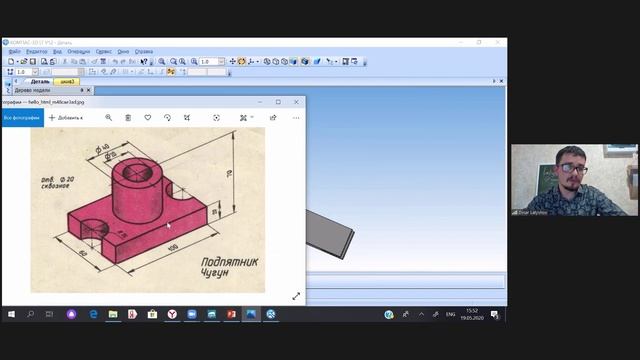
Task: Close the Дерево модели panel
Action: click(x=89, y=90)
